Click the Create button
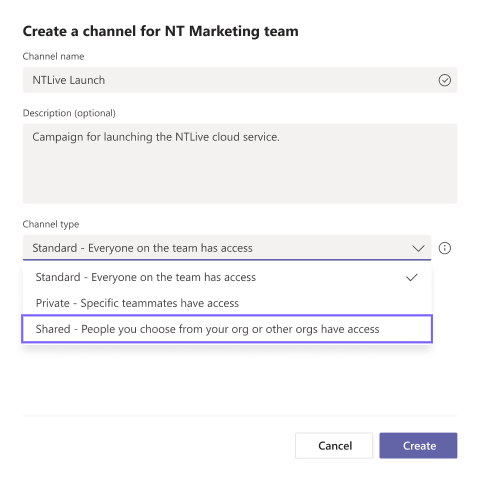Screen dimensions: 482x481 coord(418,446)
